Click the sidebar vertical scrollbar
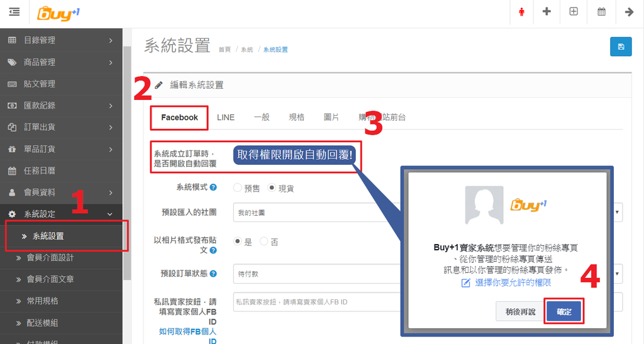The image size is (644, 344). point(127,163)
